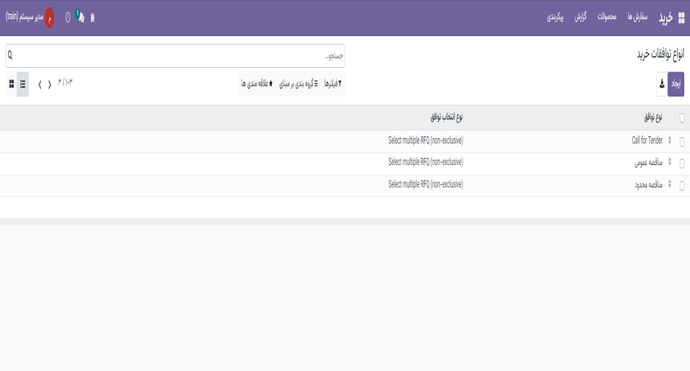Focus the جستجو search field
This screenshot has width=690, height=371.
point(175,56)
